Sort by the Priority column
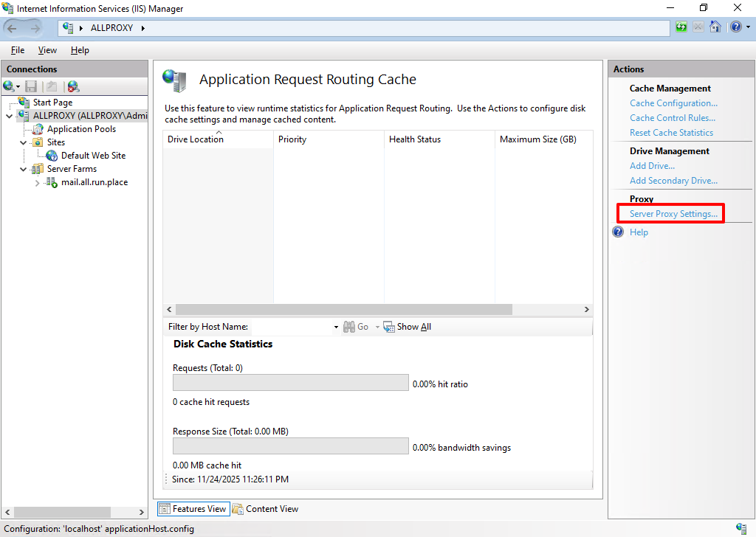 [329, 139]
